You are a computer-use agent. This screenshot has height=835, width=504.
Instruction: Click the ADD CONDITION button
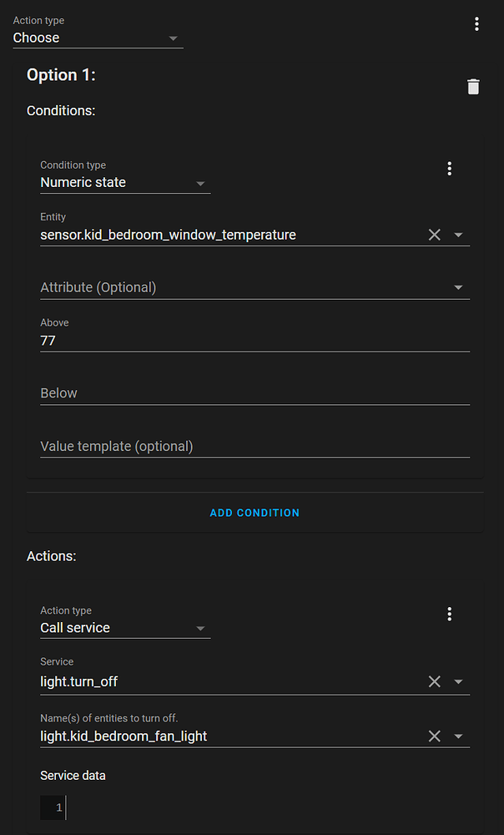point(255,513)
